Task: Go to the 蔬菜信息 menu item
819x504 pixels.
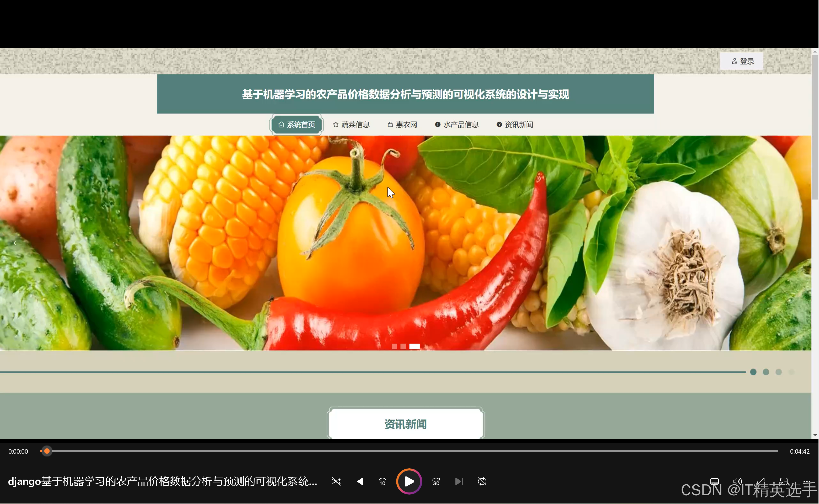Action: point(351,125)
